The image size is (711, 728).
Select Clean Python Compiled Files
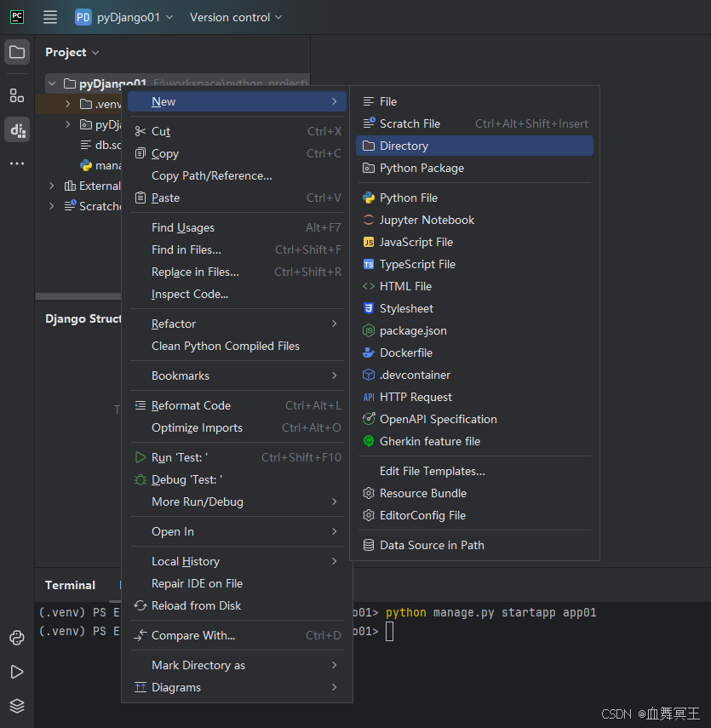click(238, 346)
